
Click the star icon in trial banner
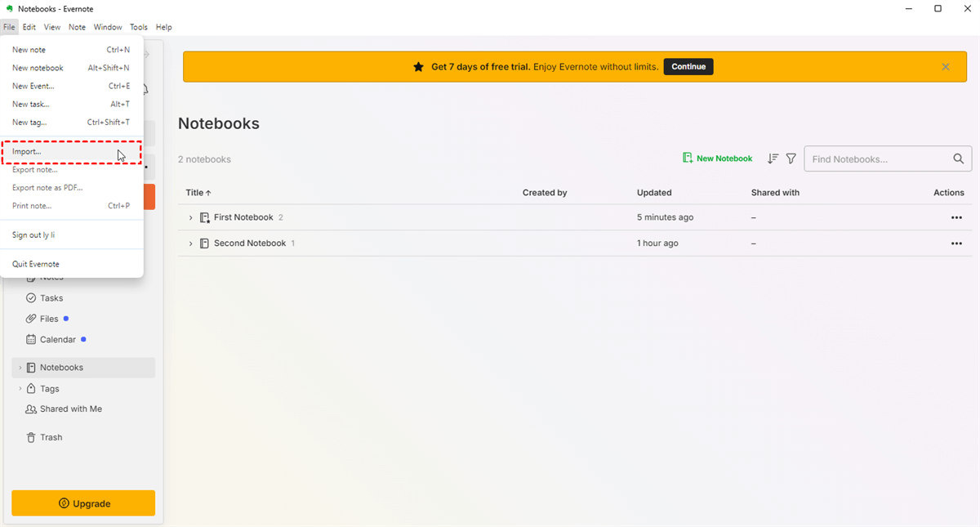click(419, 67)
